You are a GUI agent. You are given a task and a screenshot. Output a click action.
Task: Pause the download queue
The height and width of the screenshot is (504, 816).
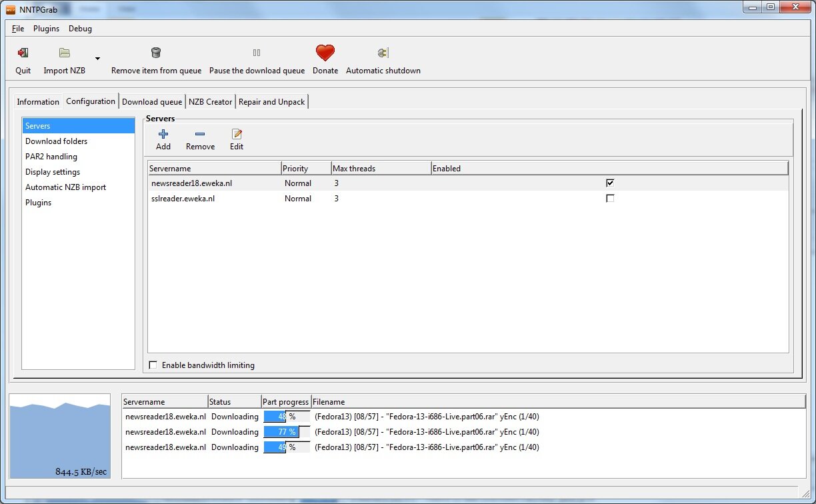[257, 53]
